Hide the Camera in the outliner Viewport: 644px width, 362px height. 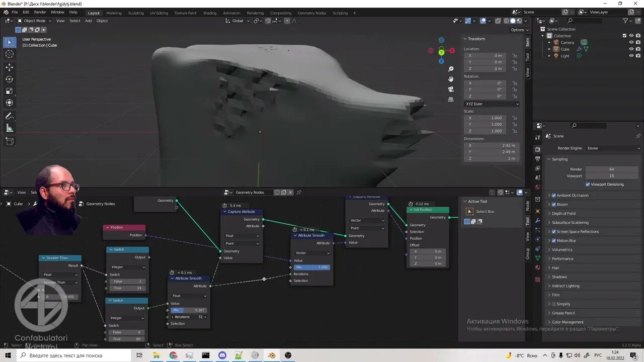pyautogui.click(x=631, y=42)
